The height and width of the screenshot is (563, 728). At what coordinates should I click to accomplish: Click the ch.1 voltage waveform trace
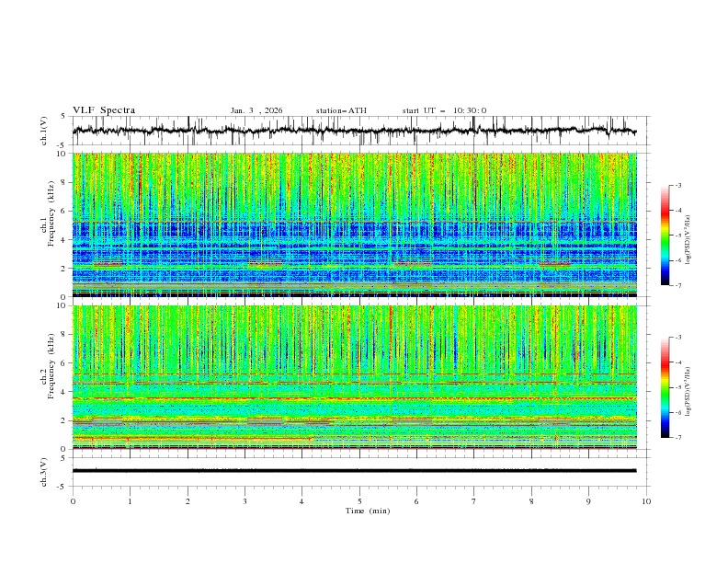(354, 131)
